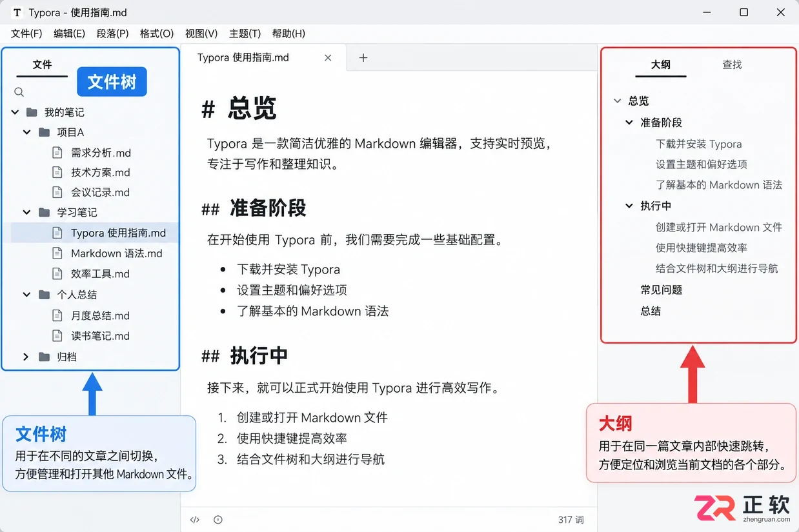The width and height of the screenshot is (799, 532).
Task: Open the 文件(F) menu
Action: (x=26, y=34)
